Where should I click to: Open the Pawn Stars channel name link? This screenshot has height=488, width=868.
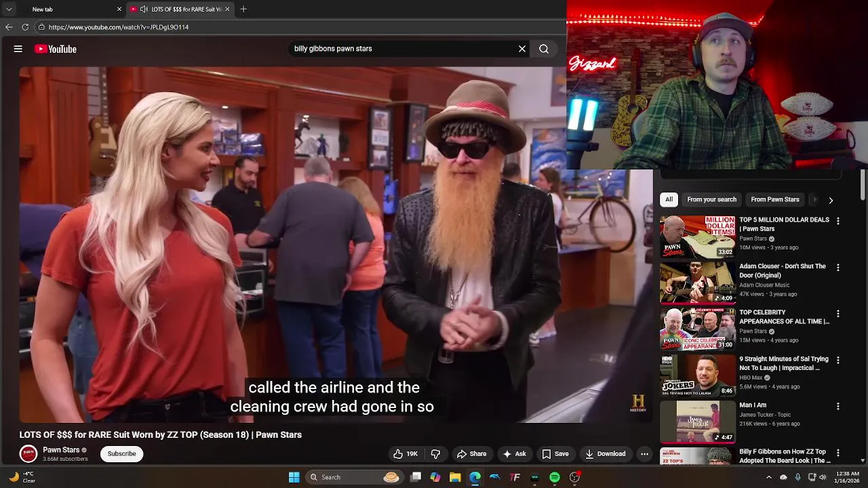(x=61, y=450)
